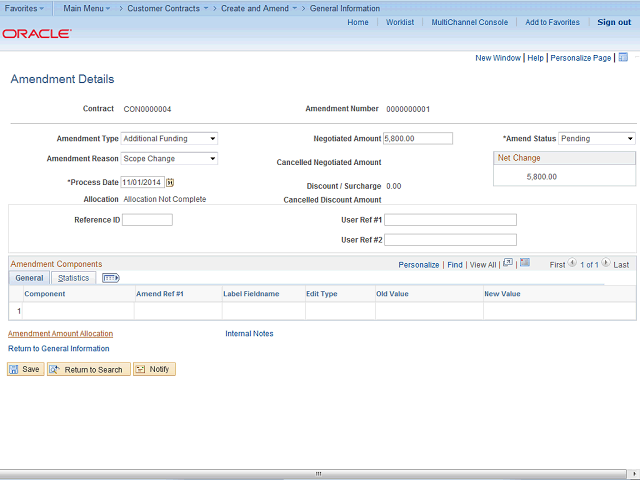Click the Save button

(26, 369)
